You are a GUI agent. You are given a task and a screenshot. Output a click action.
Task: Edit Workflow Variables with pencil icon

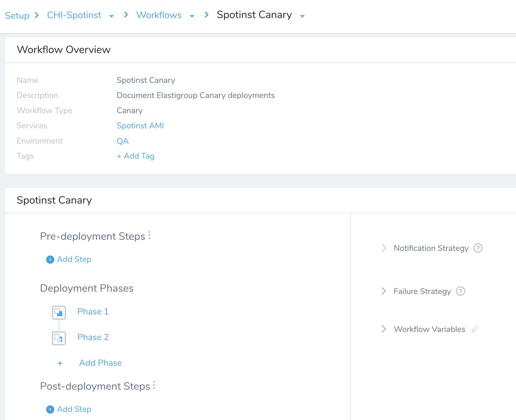click(475, 329)
